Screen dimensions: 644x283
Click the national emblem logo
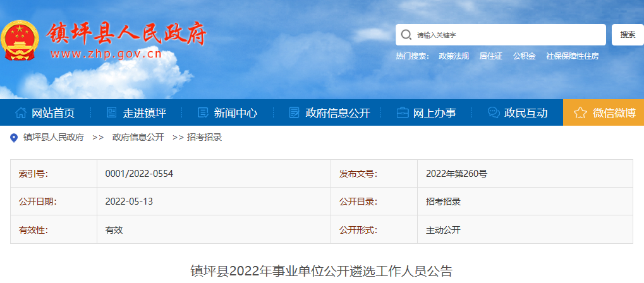(x=20, y=40)
